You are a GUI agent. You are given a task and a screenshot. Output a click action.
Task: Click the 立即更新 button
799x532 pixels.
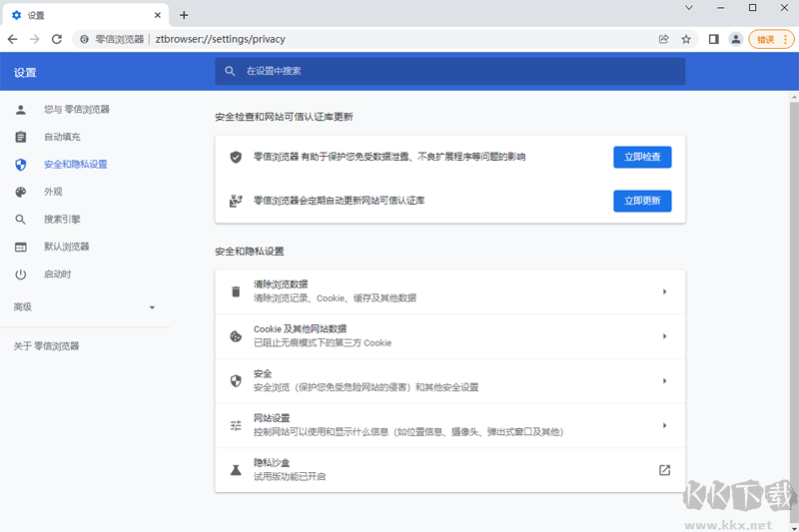pyautogui.click(x=641, y=201)
